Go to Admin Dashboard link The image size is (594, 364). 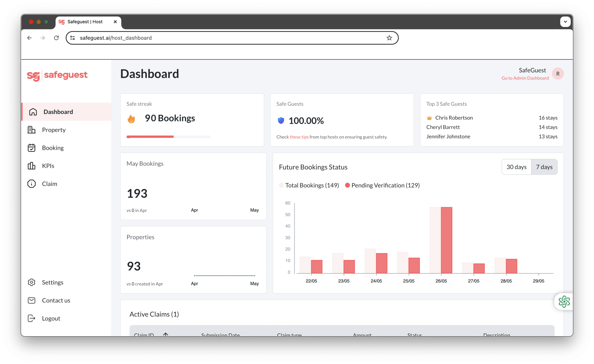(525, 78)
